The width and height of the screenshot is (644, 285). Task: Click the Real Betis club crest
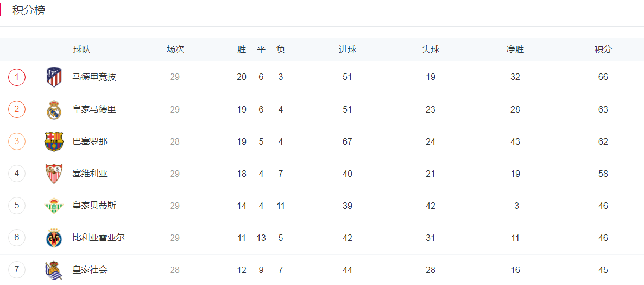(54, 206)
